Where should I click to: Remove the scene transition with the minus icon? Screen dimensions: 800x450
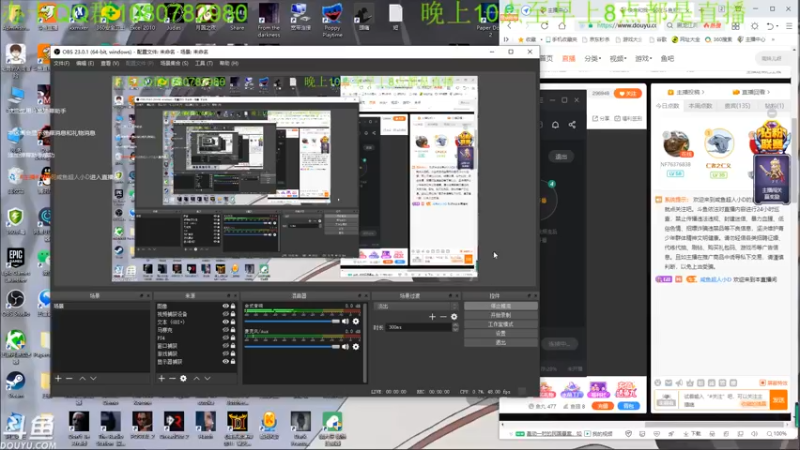[x=443, y=317]
